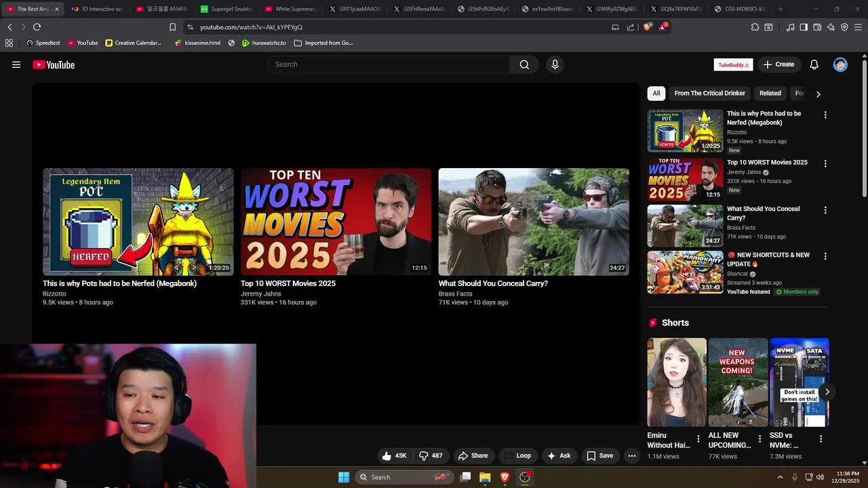Open the YouTube account avatar menu
The height and width of the screenshot is (488, 868).
coord(840,64)
